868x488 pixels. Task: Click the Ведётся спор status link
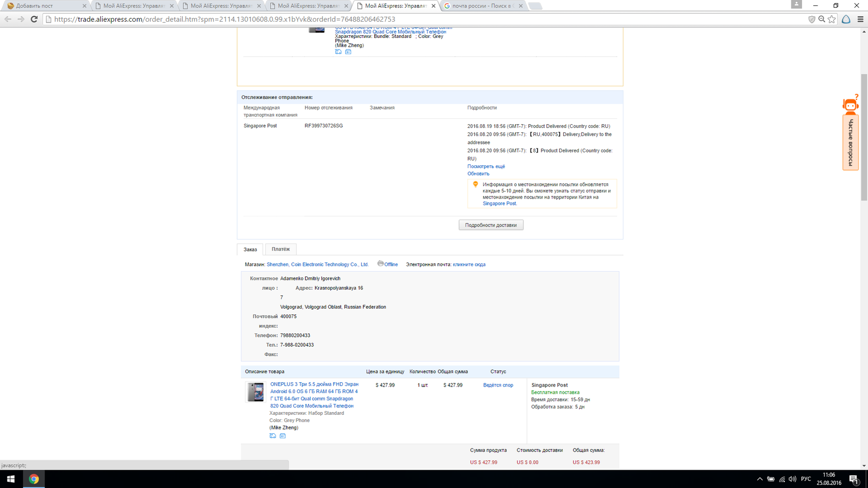coord(498,385)
